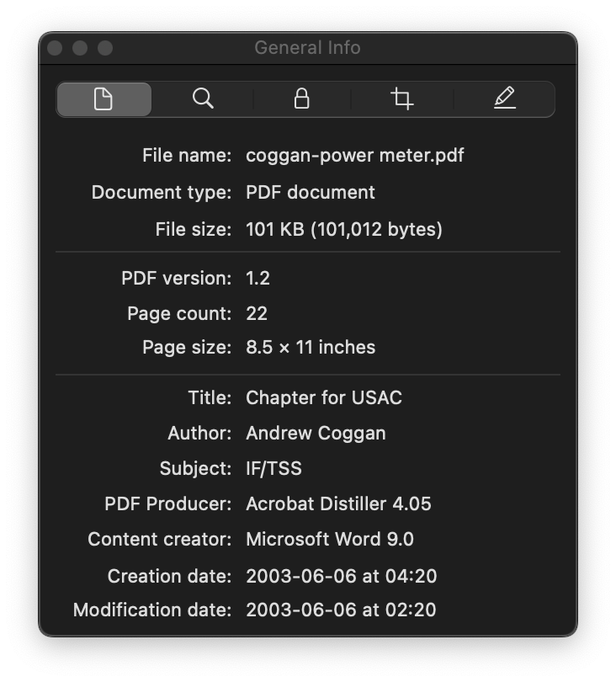The width and height of the screenshot is (616, 682).
Task: Click the author name Andrew Coggan
Action: [x=316, y=434]
